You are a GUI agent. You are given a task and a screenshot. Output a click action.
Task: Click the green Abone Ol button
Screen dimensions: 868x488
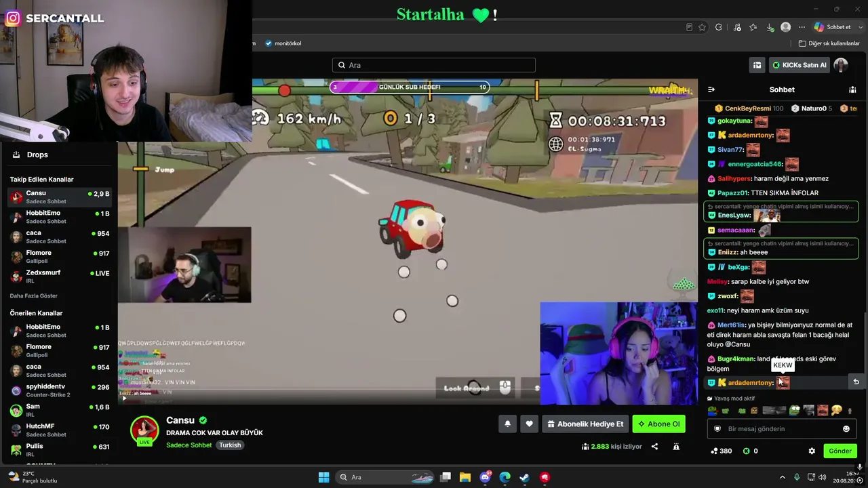pos(658,424)
